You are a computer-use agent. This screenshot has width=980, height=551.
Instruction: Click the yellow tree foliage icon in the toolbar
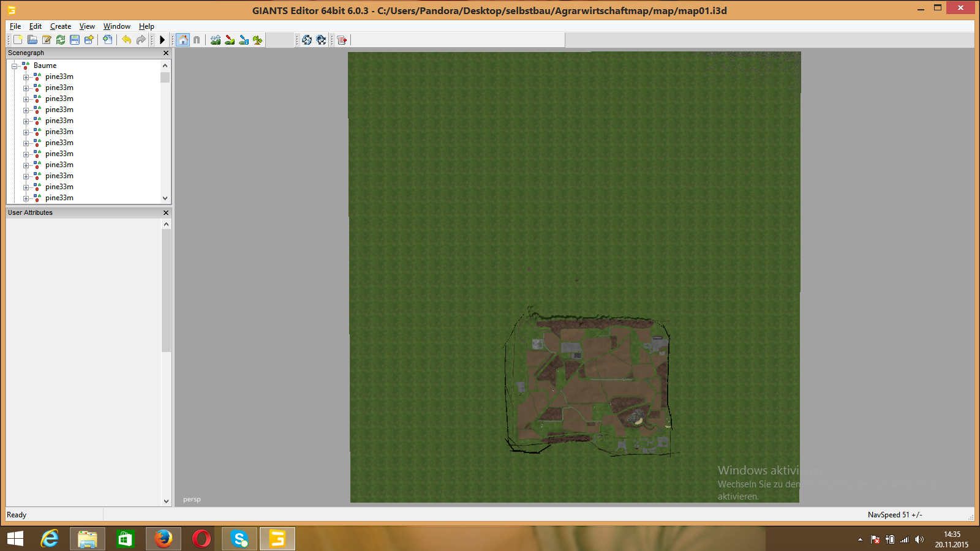pos(258,40)
